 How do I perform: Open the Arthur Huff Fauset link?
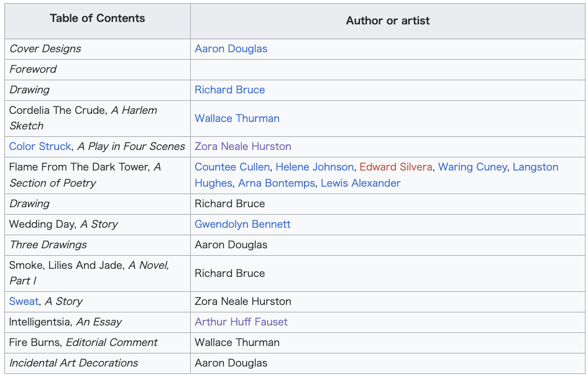coord(241,322)
